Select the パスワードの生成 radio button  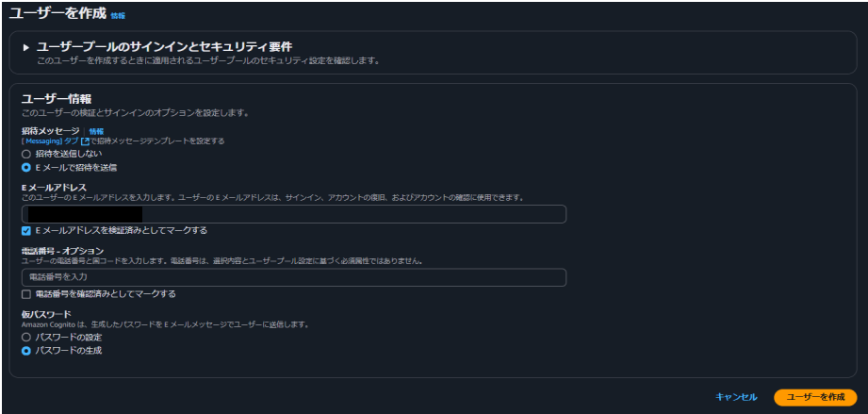pyautogui.click(x=26, y=350)
